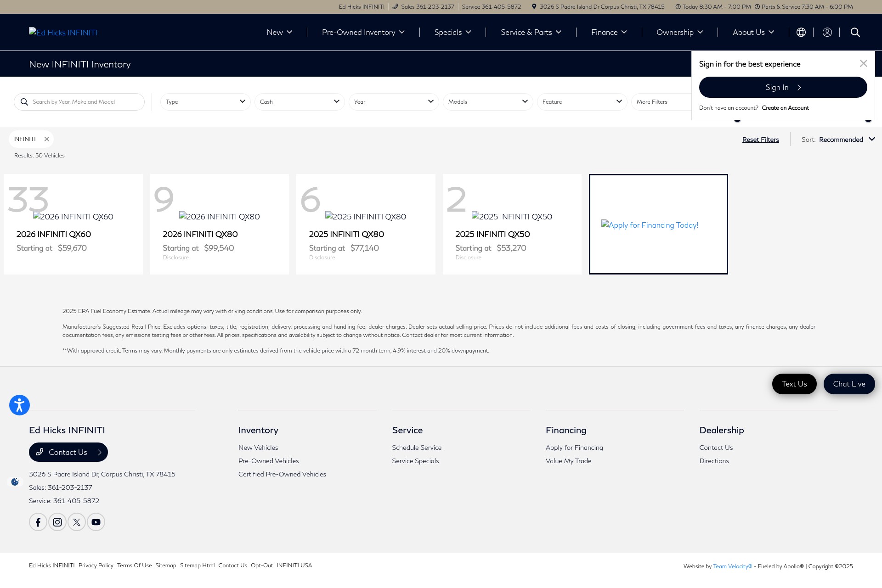Open cookie preferences icon
882x588 pixels.
coord(15,482)
